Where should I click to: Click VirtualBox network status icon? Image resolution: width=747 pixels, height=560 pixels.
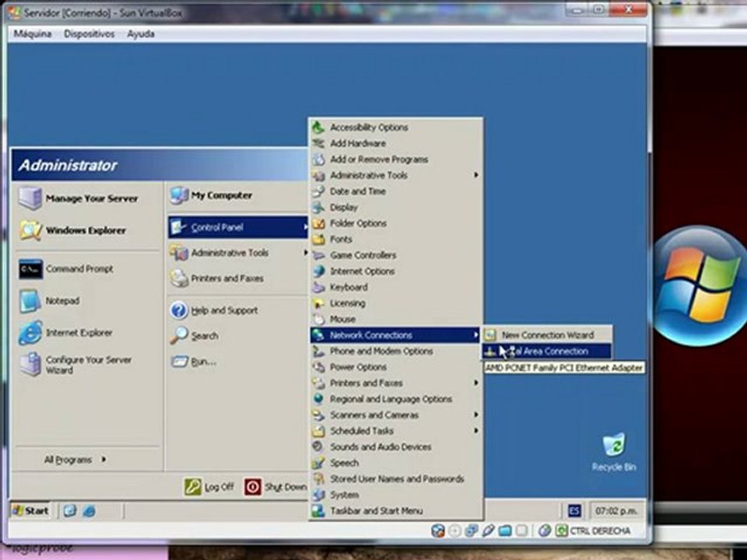pyautogui.click(x=472, y=530)
